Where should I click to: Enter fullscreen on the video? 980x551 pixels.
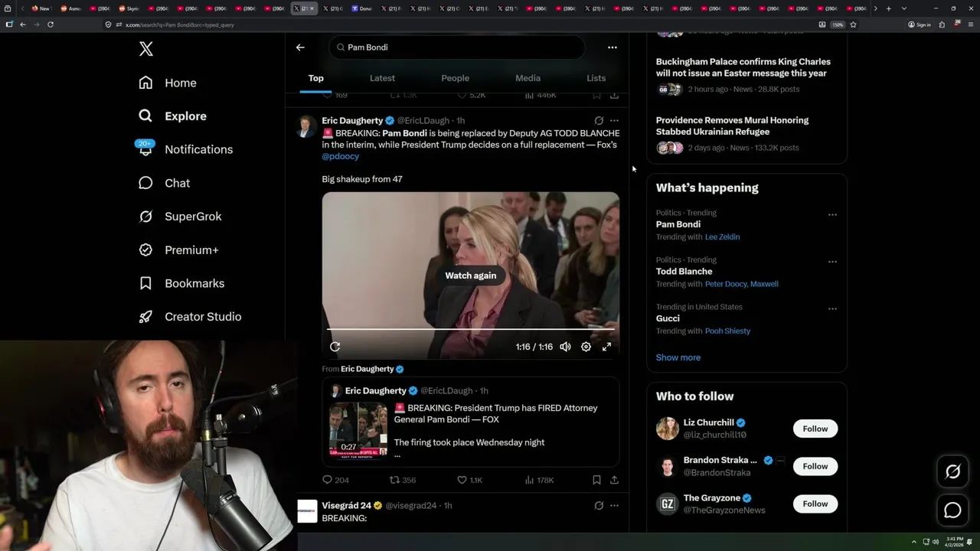point(606,347)
